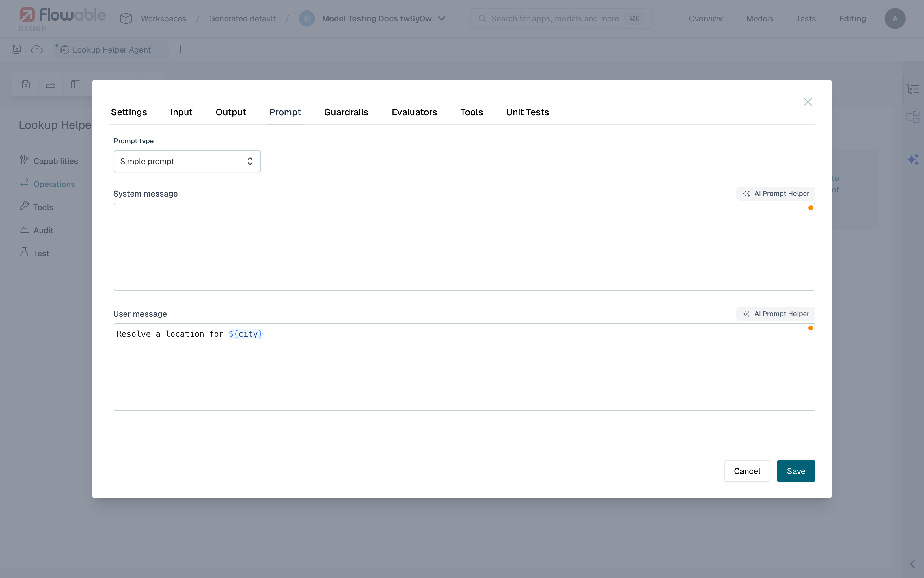The image size is (924, 578).
Task: Click the model structure tree icon on right rail
Action: (x=913, y=116)
